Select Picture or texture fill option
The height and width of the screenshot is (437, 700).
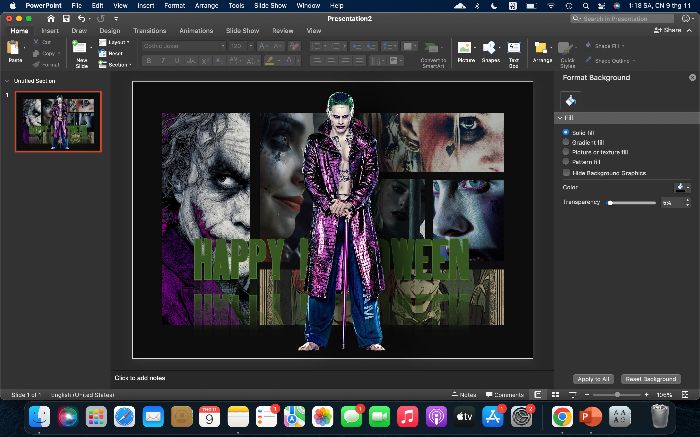[566, 152]
